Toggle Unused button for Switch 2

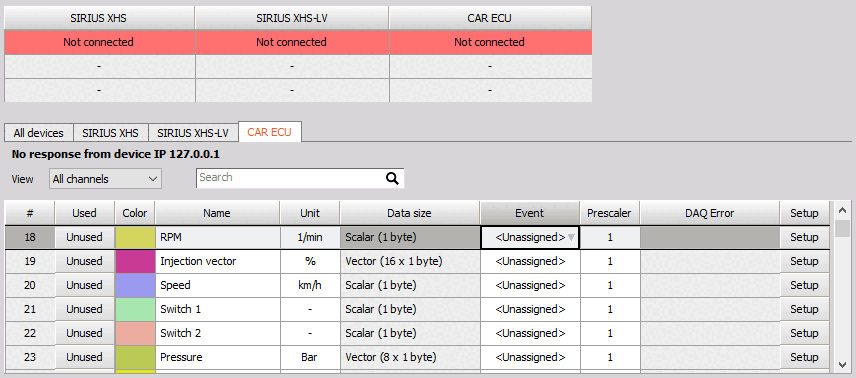point(85,333)
